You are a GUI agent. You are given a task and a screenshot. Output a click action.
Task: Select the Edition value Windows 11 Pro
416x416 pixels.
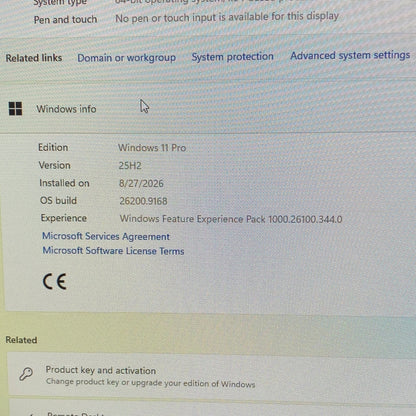point(152,148)
